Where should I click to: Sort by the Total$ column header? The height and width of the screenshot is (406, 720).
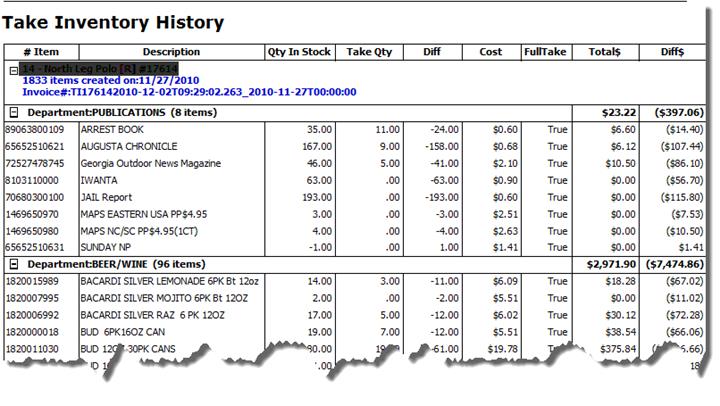(606, 52)
